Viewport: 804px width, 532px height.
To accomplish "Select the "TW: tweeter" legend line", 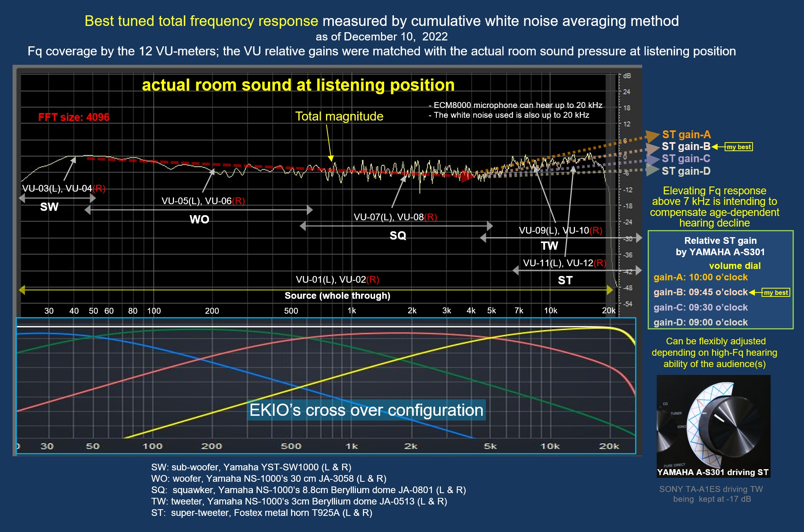I will (x=299, y=501).
